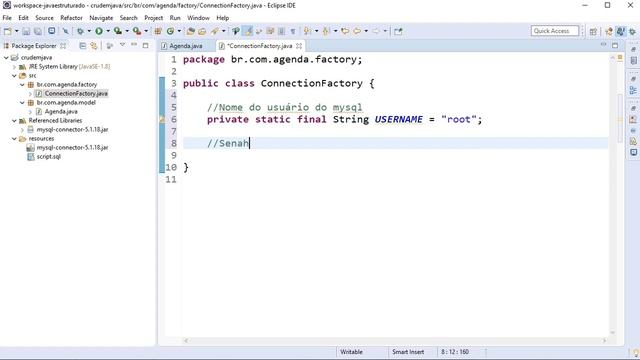This screenshot has height=360, width=640.
Task: Toggle the Pin Editor icon
Action: 398,31
